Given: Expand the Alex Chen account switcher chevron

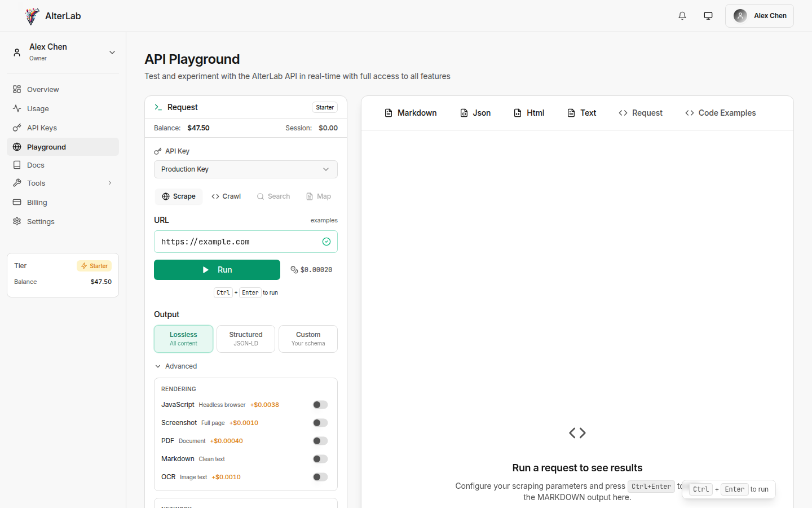Looking at the screenshot, I should coord(112,52).
